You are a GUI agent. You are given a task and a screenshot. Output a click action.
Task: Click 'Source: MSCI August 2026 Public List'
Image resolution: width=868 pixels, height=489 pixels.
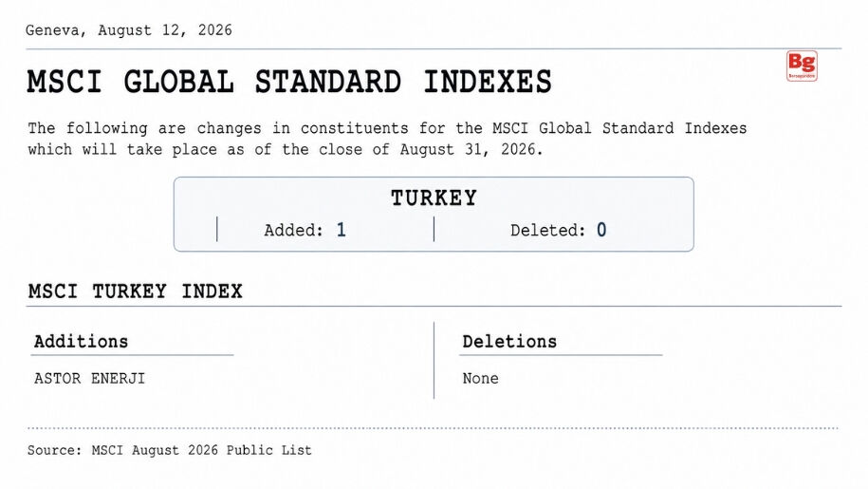coord(170,450)
